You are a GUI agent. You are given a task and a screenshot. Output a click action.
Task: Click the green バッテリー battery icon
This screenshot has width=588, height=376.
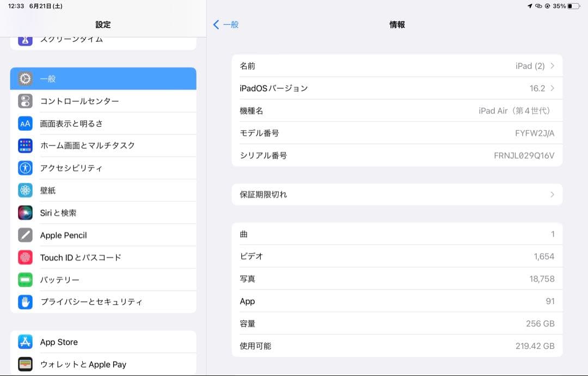[x=24, y=279]
